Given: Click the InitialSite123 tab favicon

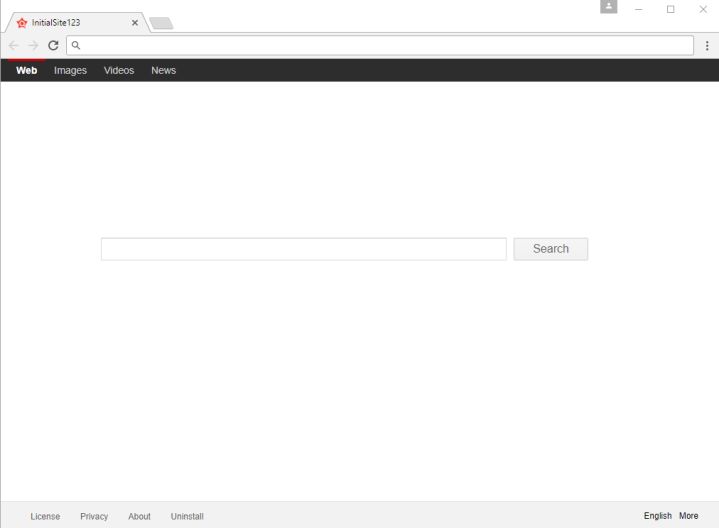Looking at the screenshot, I should [x=22, y=22].
